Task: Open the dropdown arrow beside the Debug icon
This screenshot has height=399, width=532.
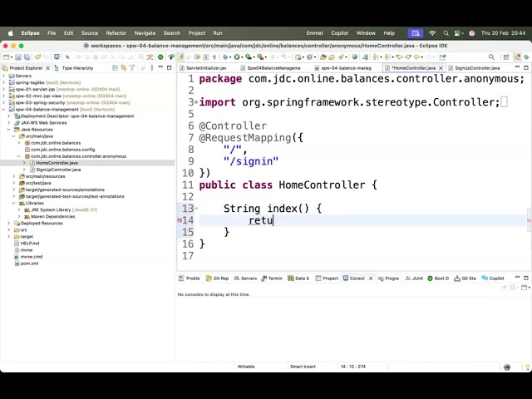Action: [x=230, y=57]
